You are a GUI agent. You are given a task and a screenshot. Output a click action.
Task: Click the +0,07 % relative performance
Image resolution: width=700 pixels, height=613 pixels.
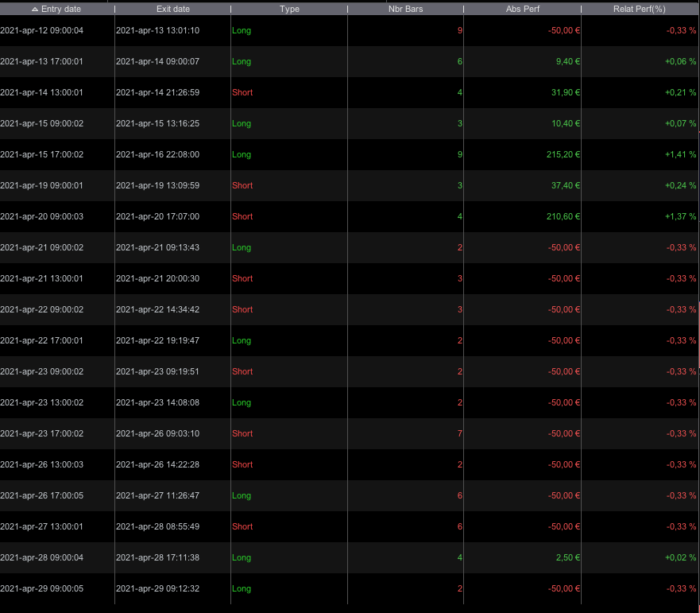[x=680, y=123]
